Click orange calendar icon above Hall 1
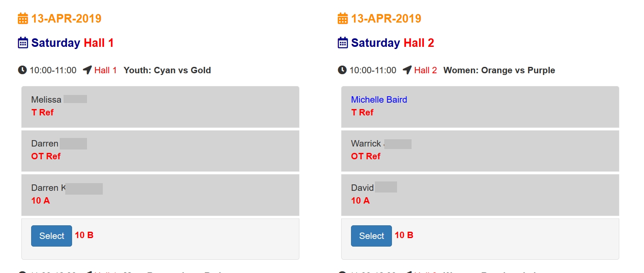Screen dimensions: 644x273 click(x=23, y=19)
